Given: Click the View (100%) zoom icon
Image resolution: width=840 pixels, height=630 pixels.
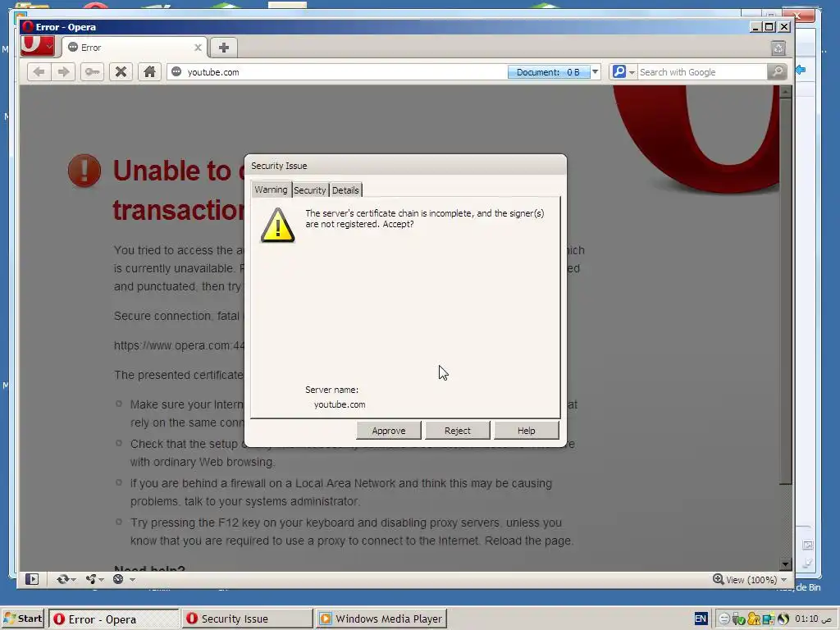Looking at the screenshot, I should point(718,579).
